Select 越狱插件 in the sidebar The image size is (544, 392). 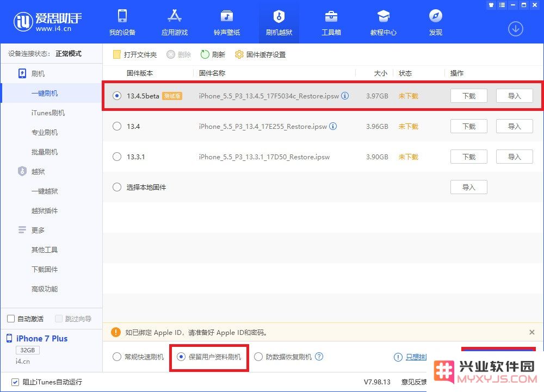[45, 210]
